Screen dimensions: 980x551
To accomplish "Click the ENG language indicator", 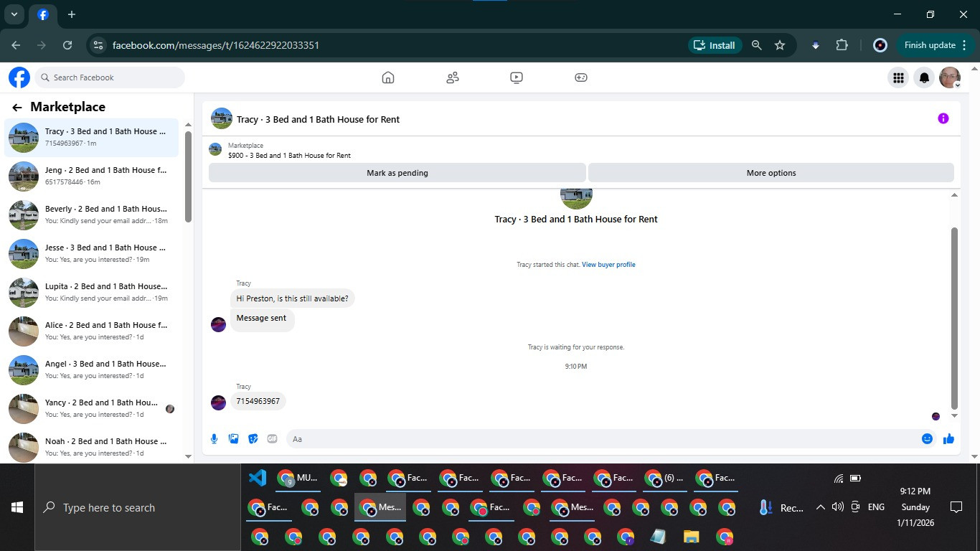I will (x=876, y=507).
